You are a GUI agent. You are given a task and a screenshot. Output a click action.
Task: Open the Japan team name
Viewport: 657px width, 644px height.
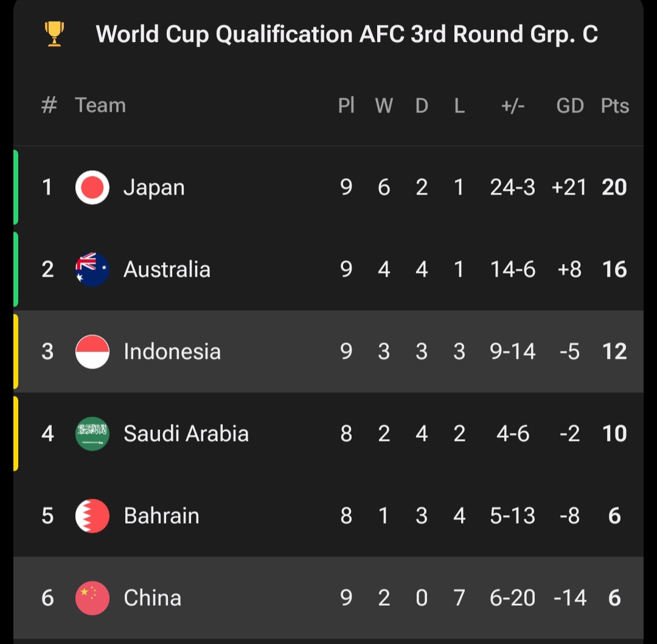click(x=154, y=187)
